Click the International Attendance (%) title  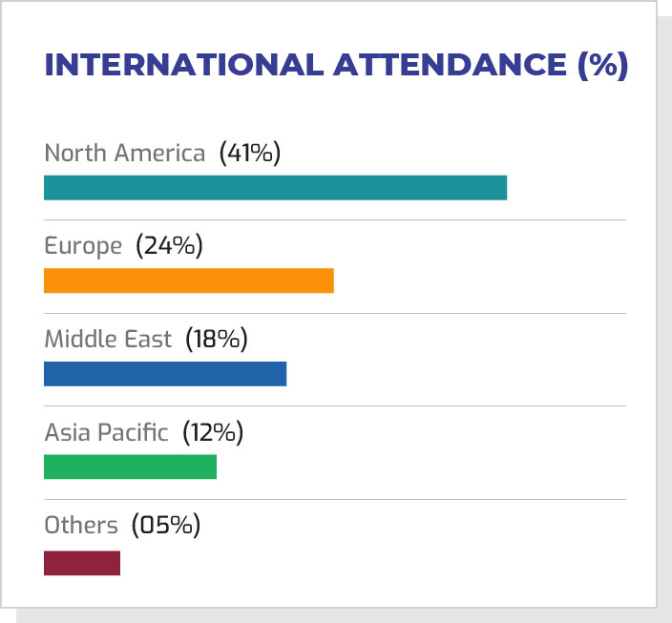pyautogui.click(x=336, y=66)
